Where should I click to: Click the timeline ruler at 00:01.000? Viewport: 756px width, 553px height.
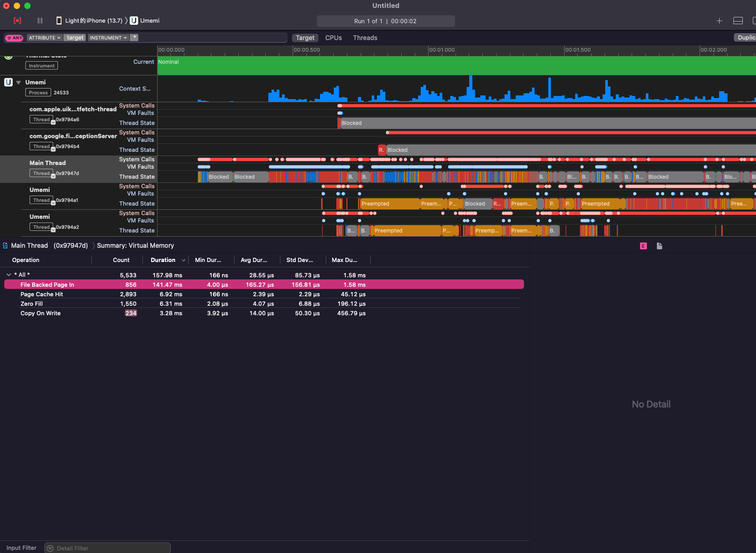(442, 50)
